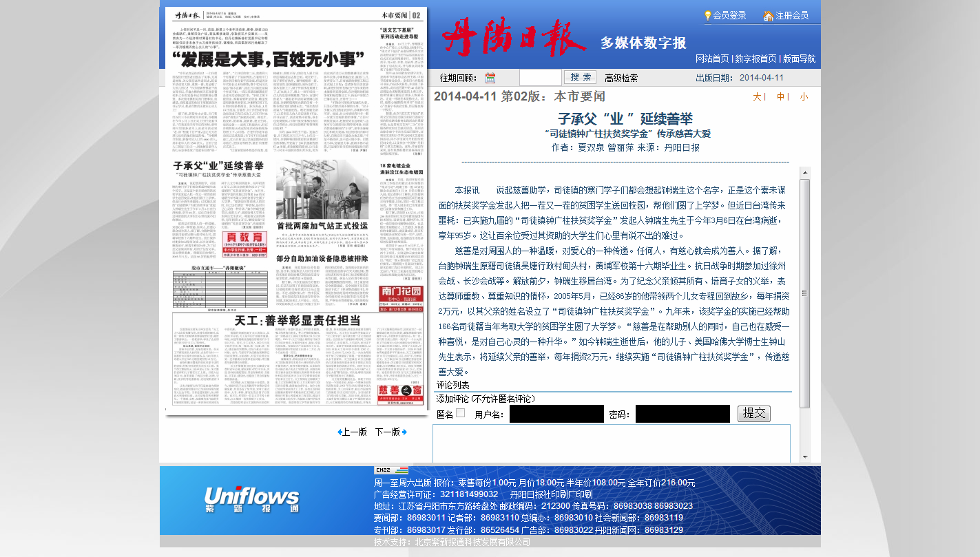Click the CN22 flag badge icon
The image size is (980, 557).
(391, 470)
